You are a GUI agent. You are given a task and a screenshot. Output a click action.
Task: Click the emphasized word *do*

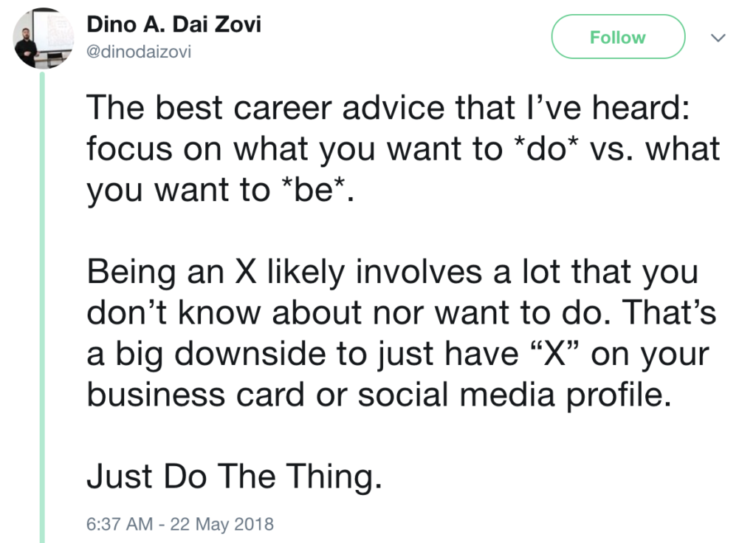point(546,148)
